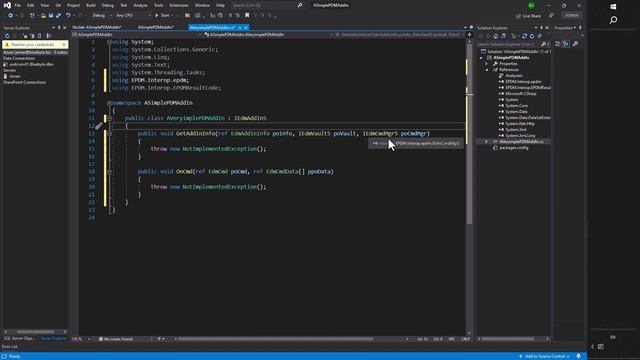This screenshot has width=640, height=360.
Task: Click the green account avatar icon
Action: 531,5
